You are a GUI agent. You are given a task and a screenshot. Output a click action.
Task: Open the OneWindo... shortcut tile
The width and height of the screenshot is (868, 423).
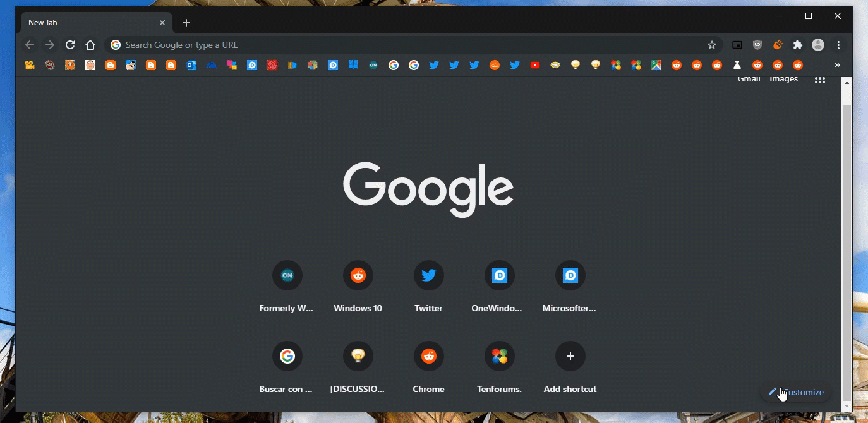500,288
